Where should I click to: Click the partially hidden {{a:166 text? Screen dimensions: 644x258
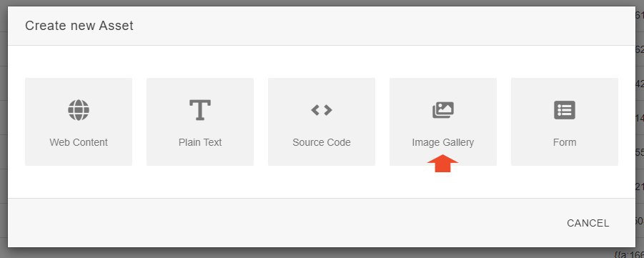(x=629, y=254)
